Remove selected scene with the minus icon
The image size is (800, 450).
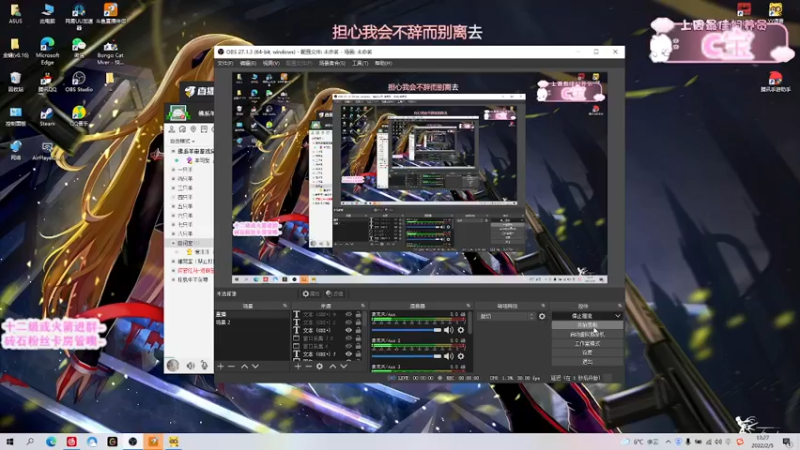tap(231, 366)
